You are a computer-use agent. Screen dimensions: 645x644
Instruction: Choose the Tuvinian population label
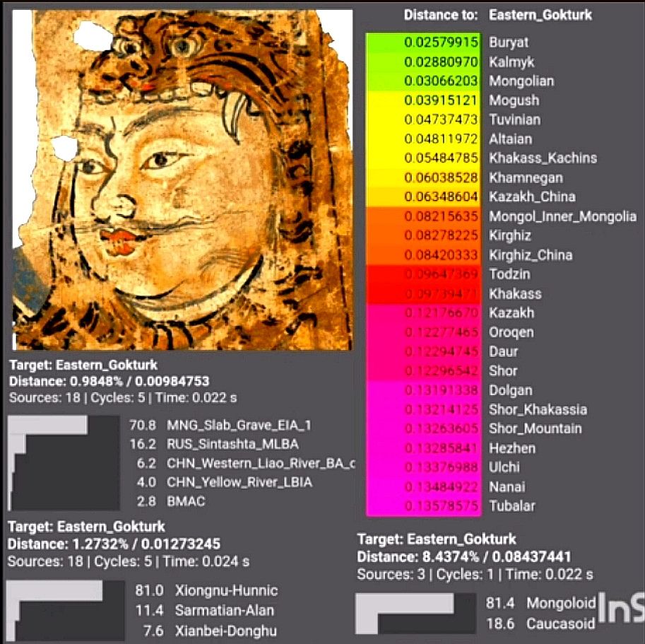[514, 119]
